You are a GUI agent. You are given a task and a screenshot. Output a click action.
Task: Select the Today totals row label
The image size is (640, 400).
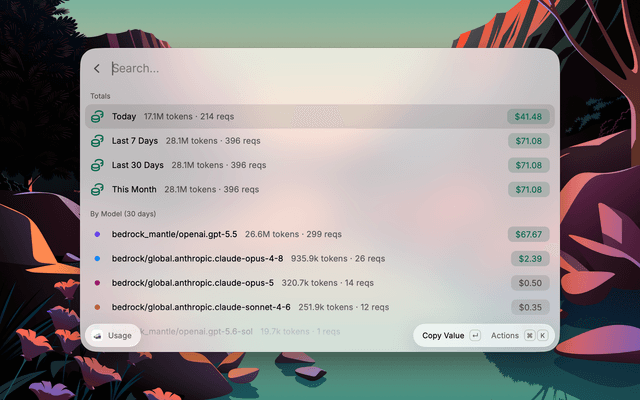click(x=124, y=117)
